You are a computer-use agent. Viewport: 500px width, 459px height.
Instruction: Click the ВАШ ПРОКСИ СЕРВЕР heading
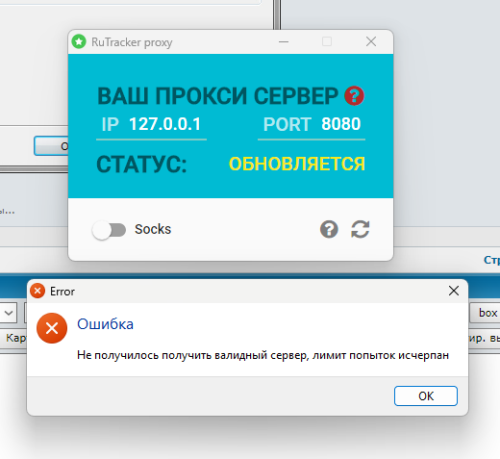[x=218, y=96]
